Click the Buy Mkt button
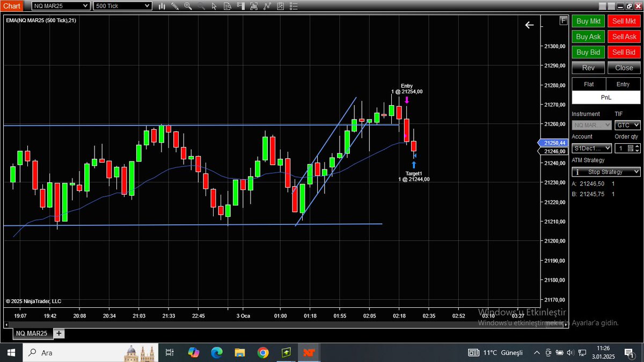The image size is (644, 362). click(x=588, y=21)
